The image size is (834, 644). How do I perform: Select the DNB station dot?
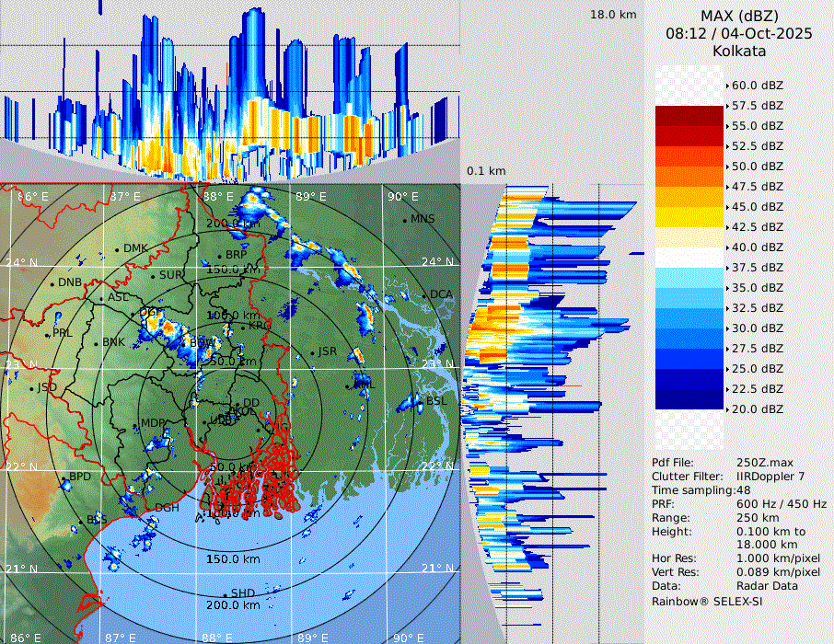53,283
